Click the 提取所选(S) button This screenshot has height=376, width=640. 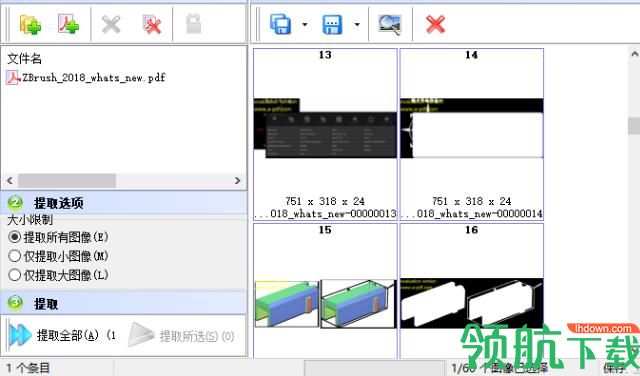click(182, 336)
